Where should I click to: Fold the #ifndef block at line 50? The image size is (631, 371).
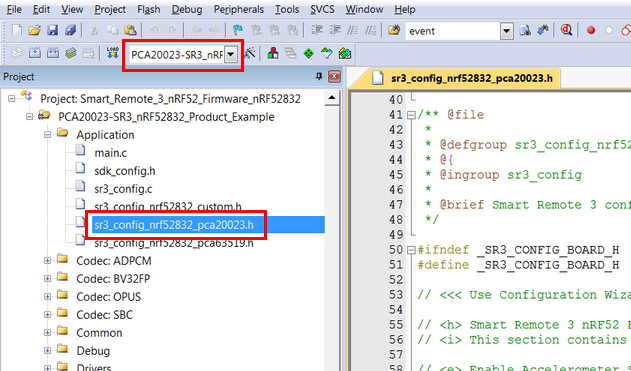pyautogui.click(x=411, y=250)
